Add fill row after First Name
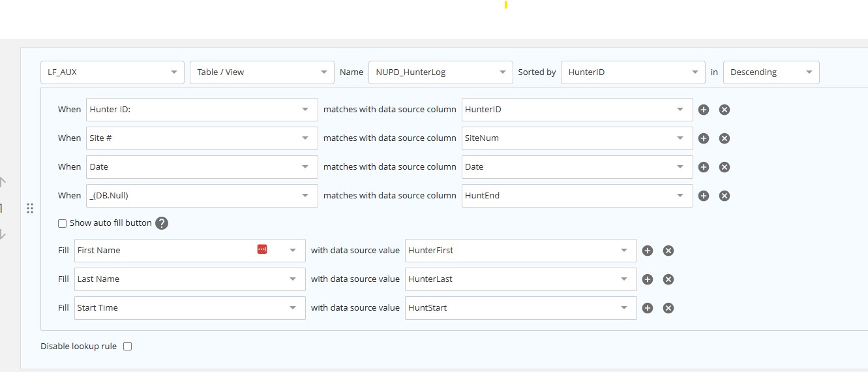 click(x=648, y=251)
